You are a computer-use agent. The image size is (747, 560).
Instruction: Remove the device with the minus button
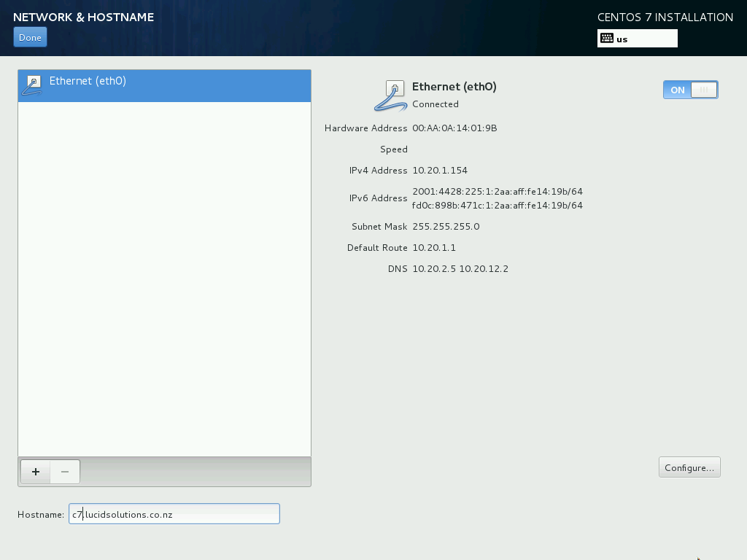65,472
